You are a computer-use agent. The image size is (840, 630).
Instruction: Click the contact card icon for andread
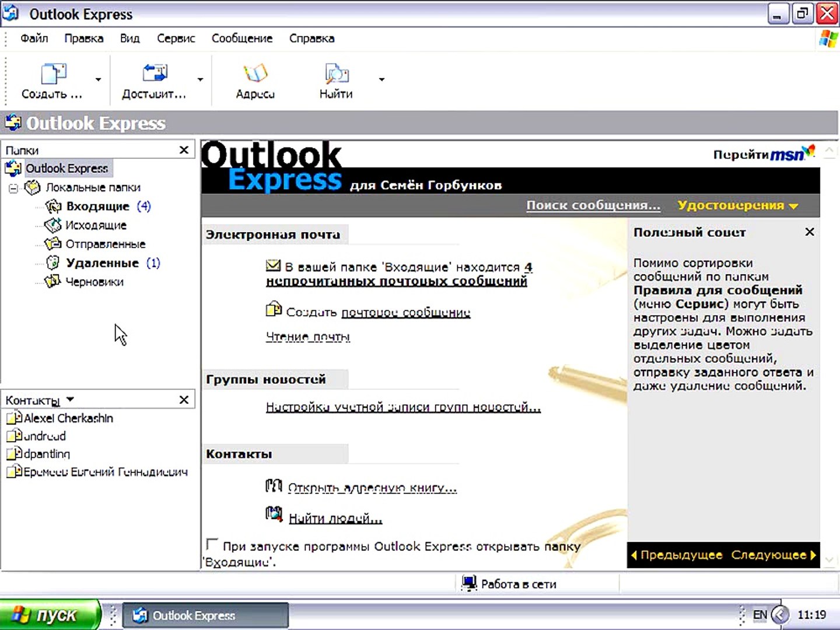(x=14, y=435)
